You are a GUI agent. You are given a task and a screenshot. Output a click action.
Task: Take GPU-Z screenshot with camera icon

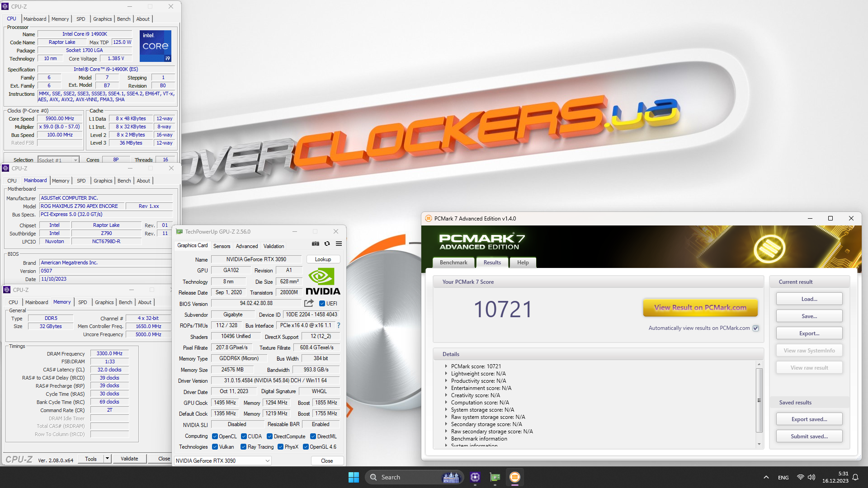pyautogui.click(x=316, y=244)
